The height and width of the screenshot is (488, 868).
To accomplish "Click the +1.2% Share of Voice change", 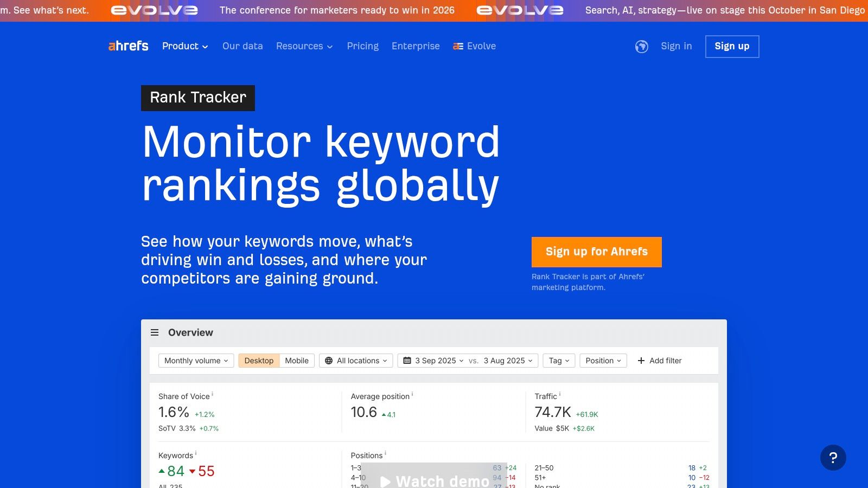I will tap(205, 414).
